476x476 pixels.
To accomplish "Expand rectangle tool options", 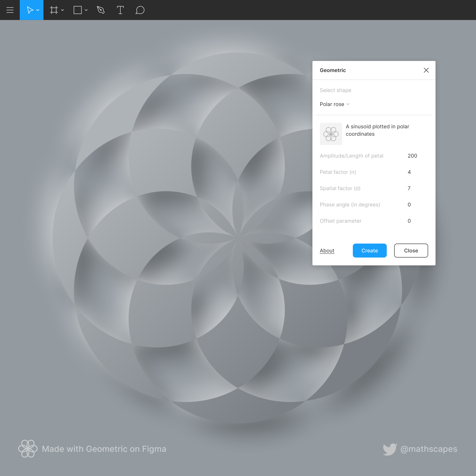I will pyautogui.click(x=86, y=10).
